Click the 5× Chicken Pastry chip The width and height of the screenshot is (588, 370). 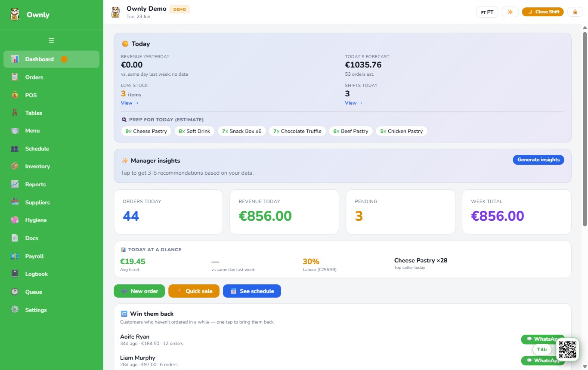tap(402, 131)
